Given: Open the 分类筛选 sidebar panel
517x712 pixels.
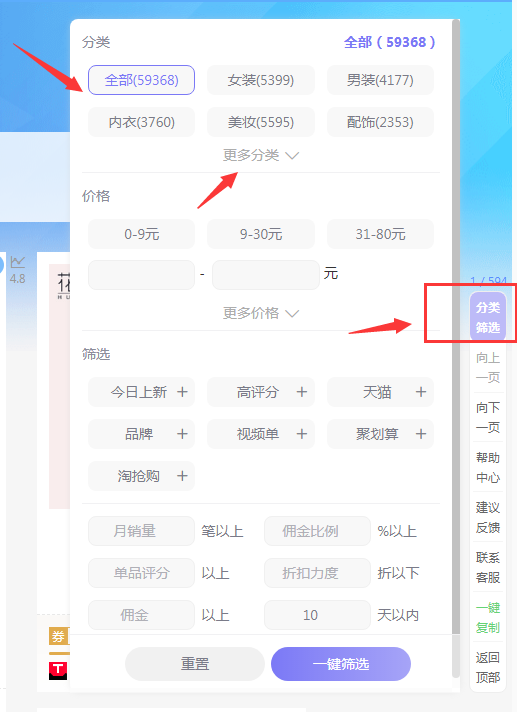Looking at the screenshot, I should 488,317.
